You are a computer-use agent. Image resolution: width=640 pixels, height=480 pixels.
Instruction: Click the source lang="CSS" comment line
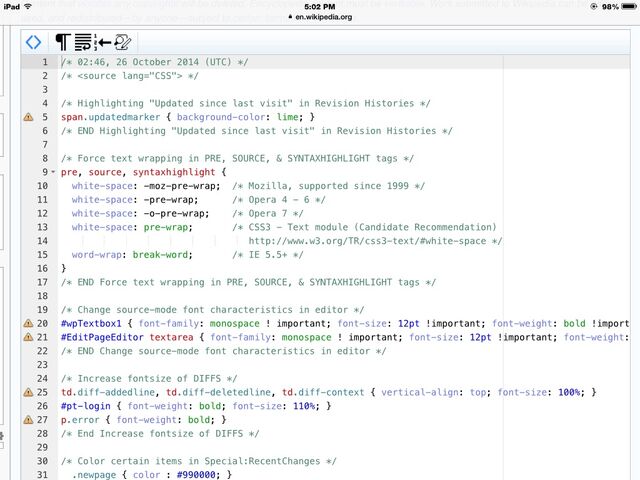[x=130, y=76]
